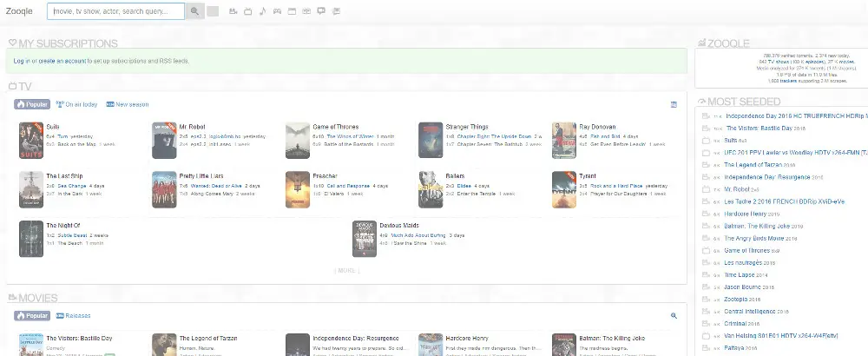The height and width of the screenshot is (356, 868).
Task: Open 'Independence Day: Resurgence' movie title
Action: [355, 339]
